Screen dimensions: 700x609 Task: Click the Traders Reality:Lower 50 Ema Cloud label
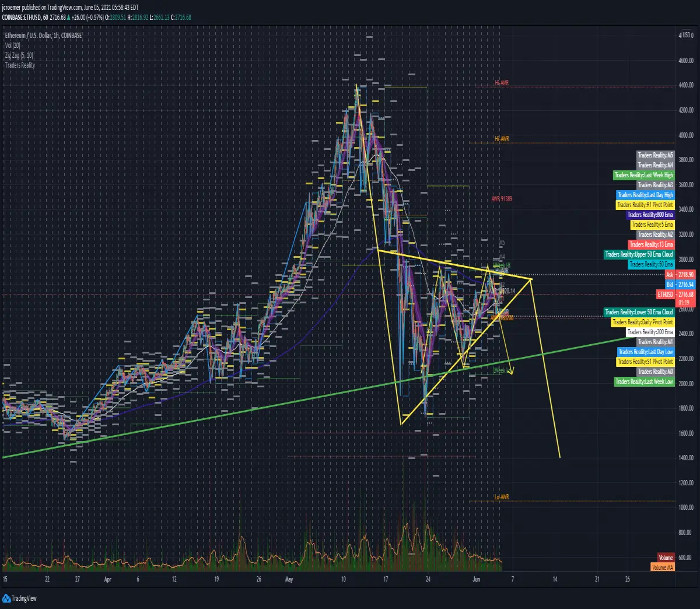pyautogui.click(x=639, y=312)
